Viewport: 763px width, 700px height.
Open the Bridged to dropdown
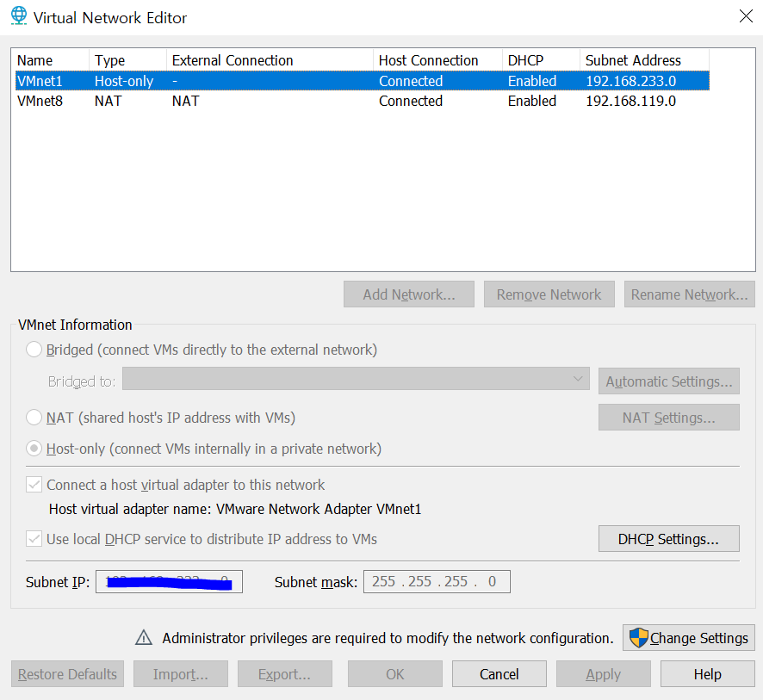(x=356, y=379)
